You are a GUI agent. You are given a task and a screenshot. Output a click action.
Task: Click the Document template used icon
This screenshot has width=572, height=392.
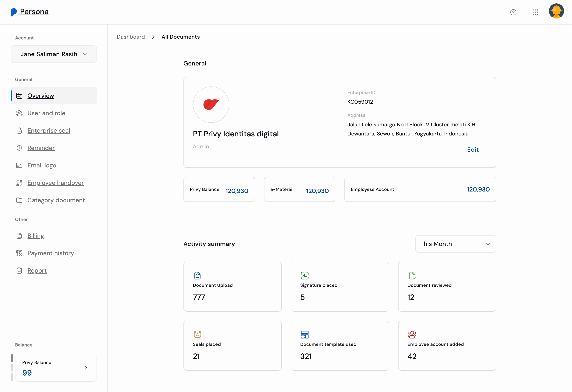pyautogui.click(x=305, y=335)
